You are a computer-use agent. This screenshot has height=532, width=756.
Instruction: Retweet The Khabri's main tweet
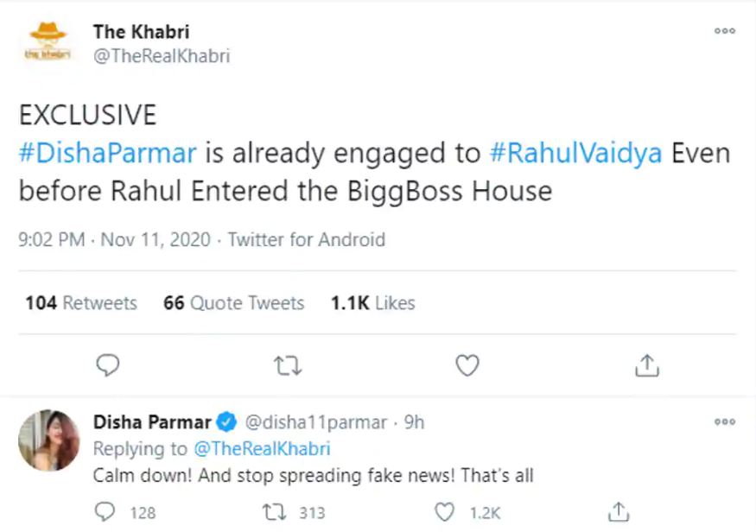coord(287,366)
